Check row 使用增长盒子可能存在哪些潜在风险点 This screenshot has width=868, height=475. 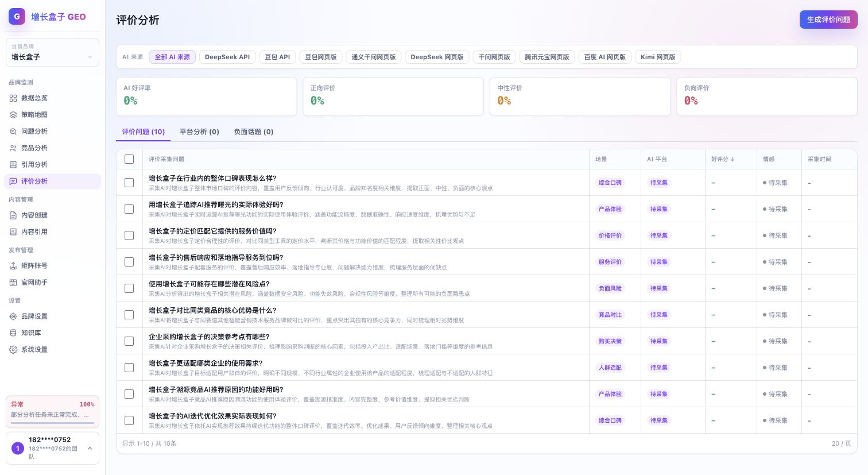point(129,288)
